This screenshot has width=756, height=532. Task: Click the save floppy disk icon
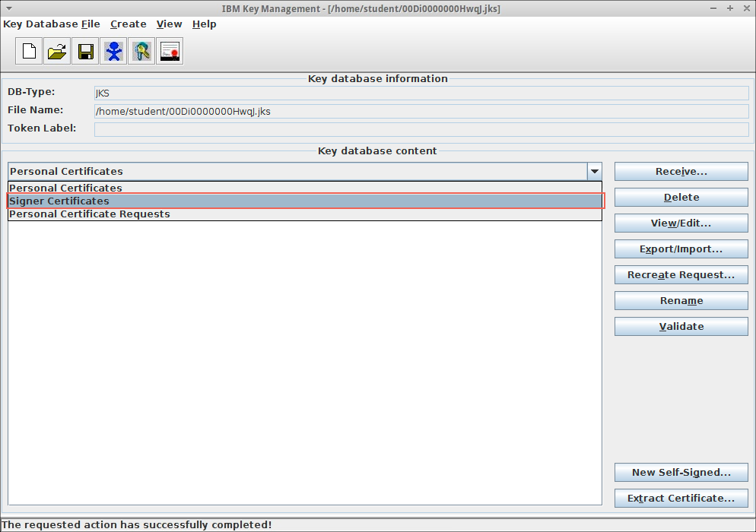coord(85,51)
